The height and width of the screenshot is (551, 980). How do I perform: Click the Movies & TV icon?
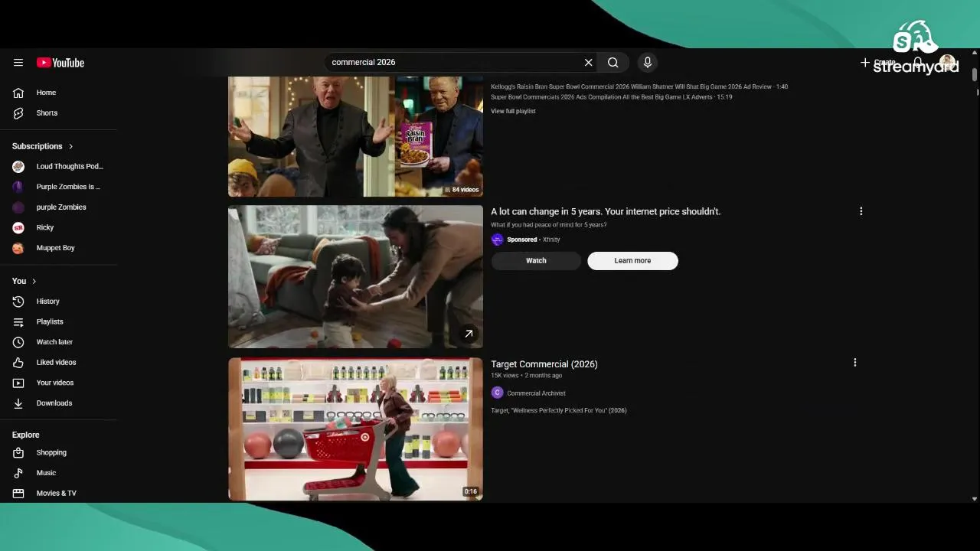tap(18, 494)
